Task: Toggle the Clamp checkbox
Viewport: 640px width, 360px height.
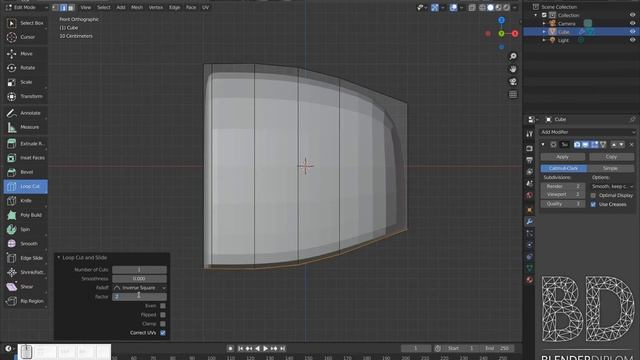Action: 163,324
